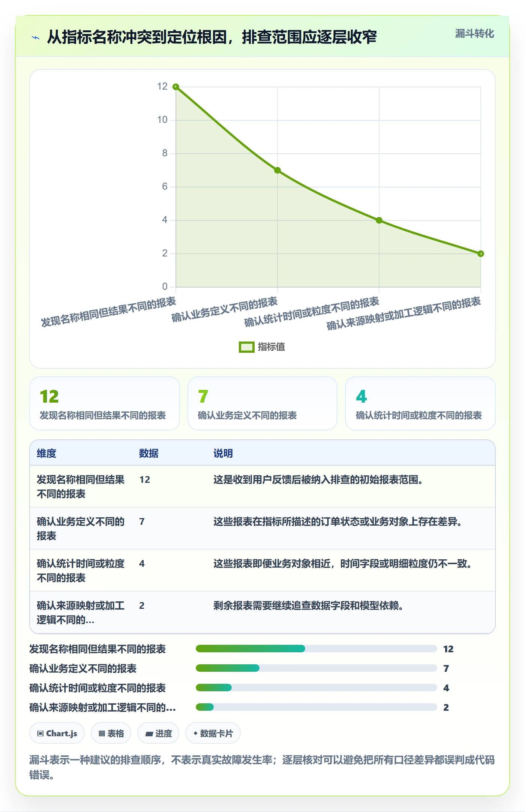Screen dimensions: 525x812
Task: Click the progress bar with value 12
Action: pos(316,649)
